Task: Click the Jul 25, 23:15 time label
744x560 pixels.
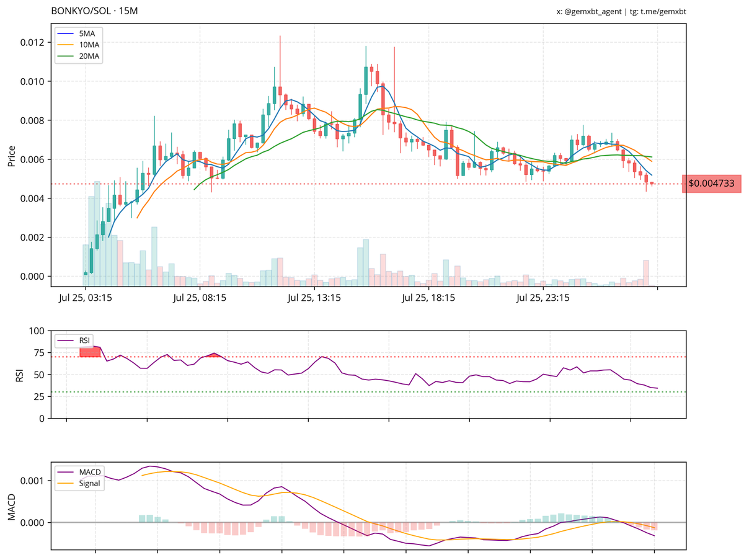Action: (x=543, y=298)
